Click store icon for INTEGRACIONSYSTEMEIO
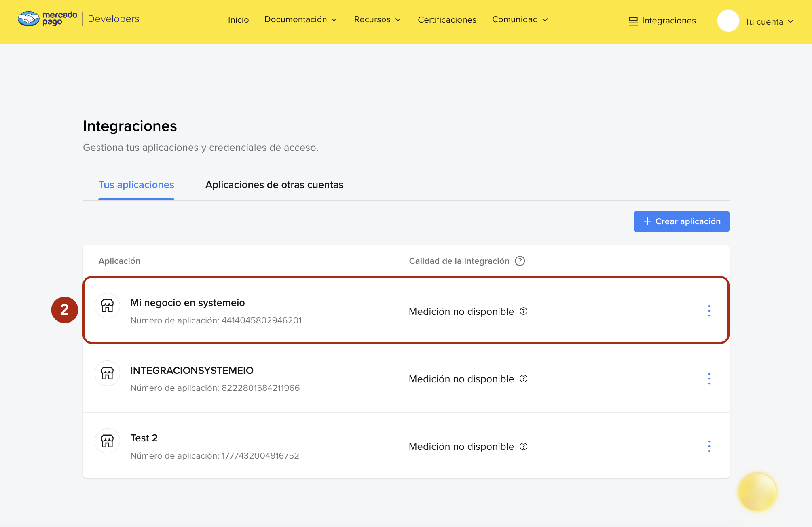This screenshot has height=527, width=812. pos(107,373)
